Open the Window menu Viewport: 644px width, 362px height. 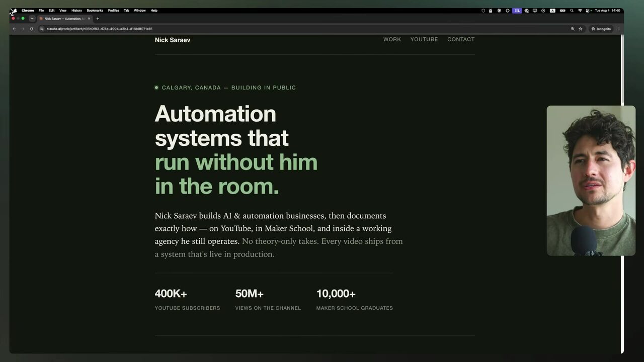140,11
